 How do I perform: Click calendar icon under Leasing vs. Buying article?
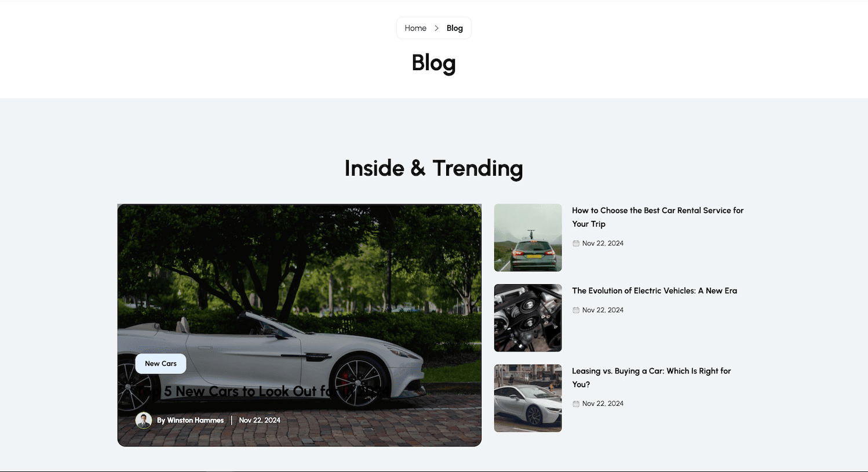point(576,404)
